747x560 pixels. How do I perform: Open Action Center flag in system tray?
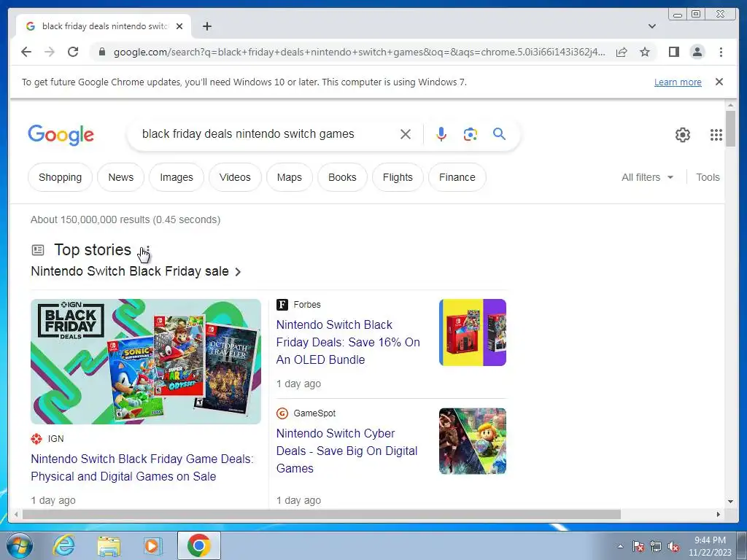638,546
